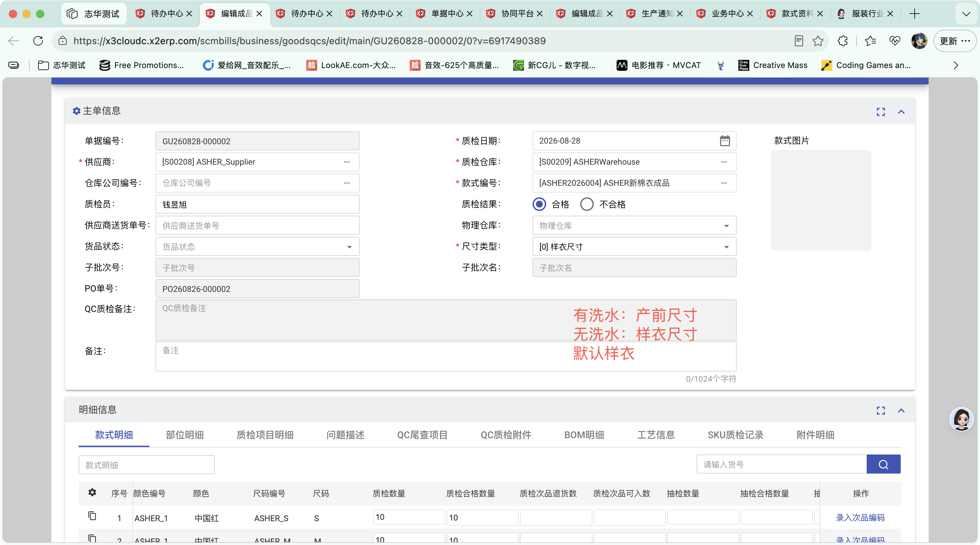Select 合格 radio button
The width and height of the screenshot is (980, 545).
[539, 204]
